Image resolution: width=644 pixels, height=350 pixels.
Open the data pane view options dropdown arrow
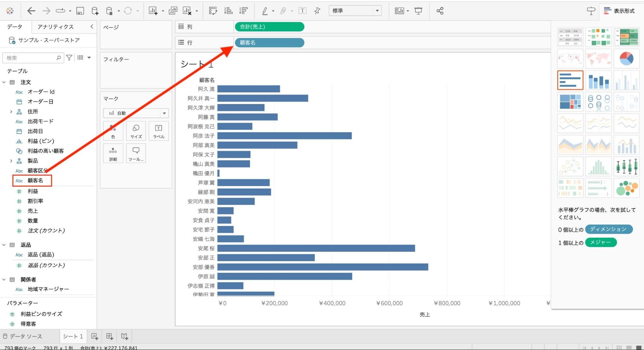pyautogui.click(x=89, y=58)
